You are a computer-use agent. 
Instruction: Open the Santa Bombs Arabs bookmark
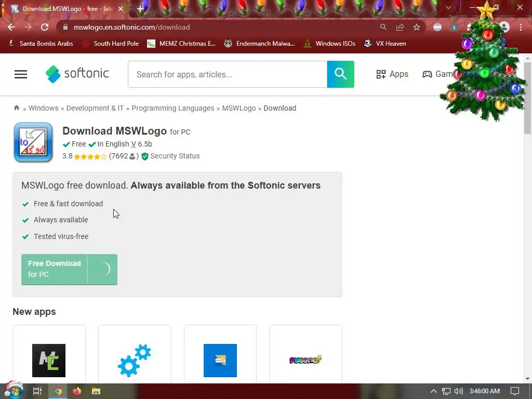pos(41,44)
